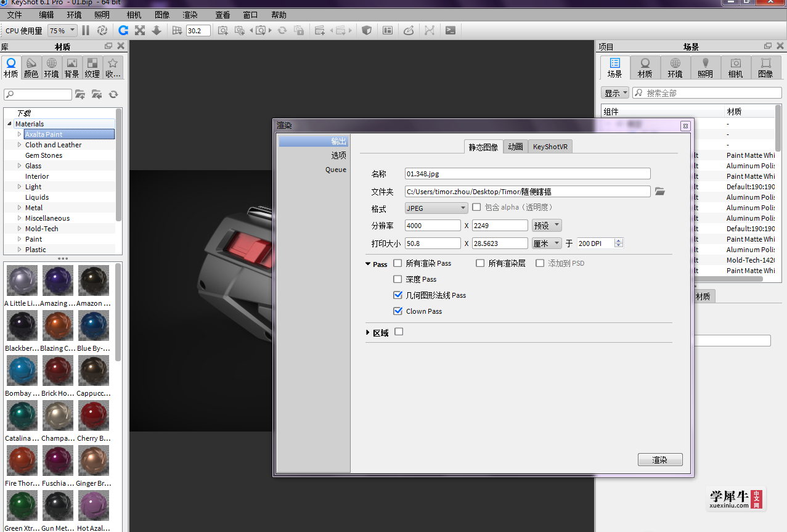Click the reset camera icon in toolbar
This screenshot has width=787, height=532.
point(282,30)
